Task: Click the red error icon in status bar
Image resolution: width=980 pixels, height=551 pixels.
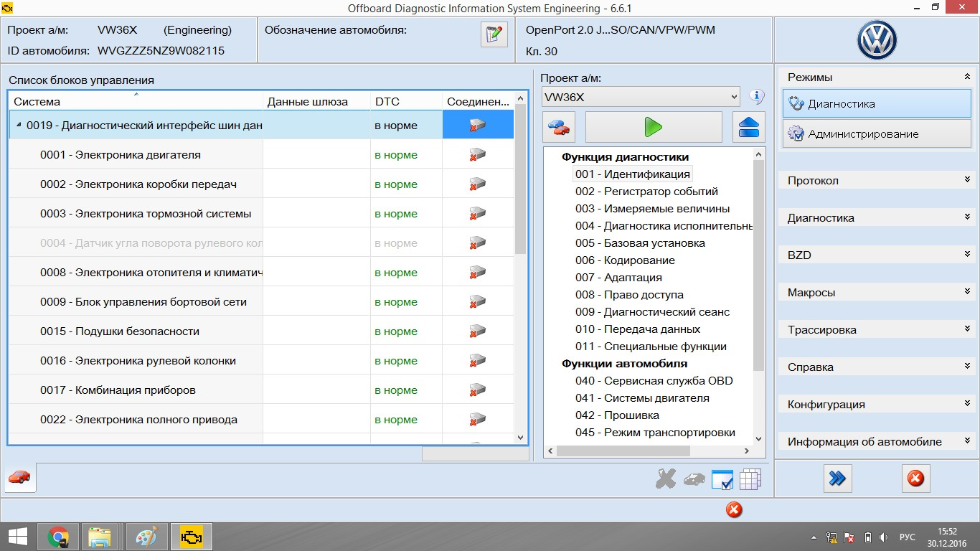Action: tap(734, 510)
